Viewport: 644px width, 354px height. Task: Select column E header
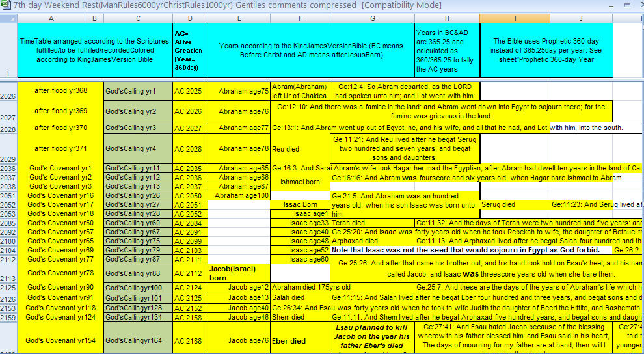tap(239, 18)
